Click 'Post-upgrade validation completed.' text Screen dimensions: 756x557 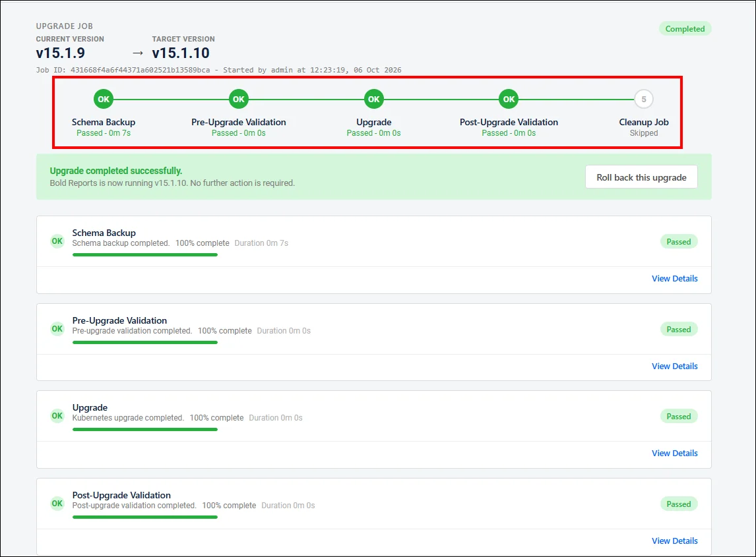(x=134, y=506)
